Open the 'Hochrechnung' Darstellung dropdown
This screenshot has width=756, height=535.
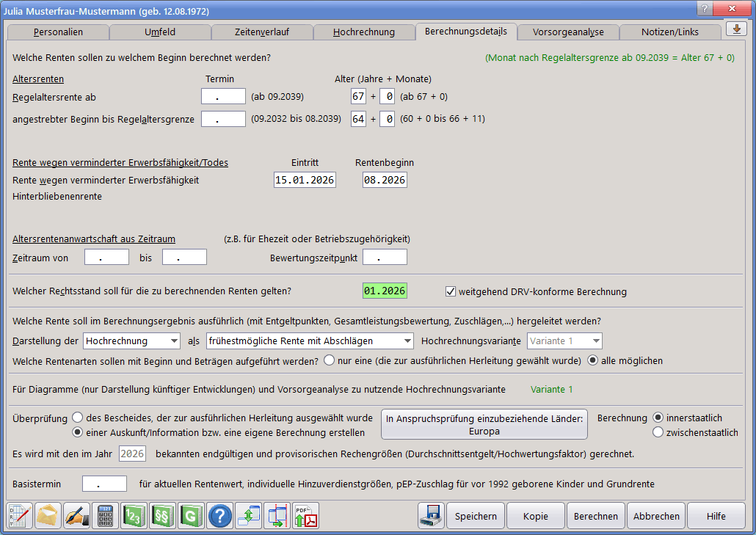point(132,341)
